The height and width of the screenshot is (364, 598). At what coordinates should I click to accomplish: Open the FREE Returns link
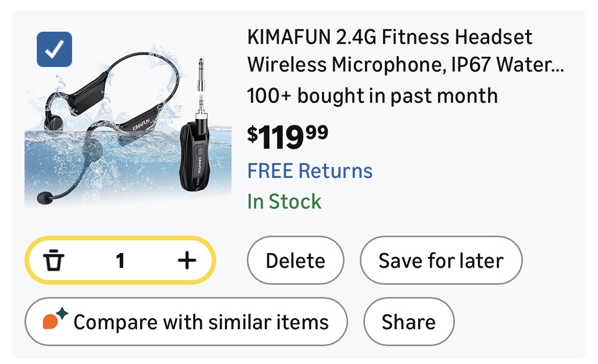(x=310, y=171)
